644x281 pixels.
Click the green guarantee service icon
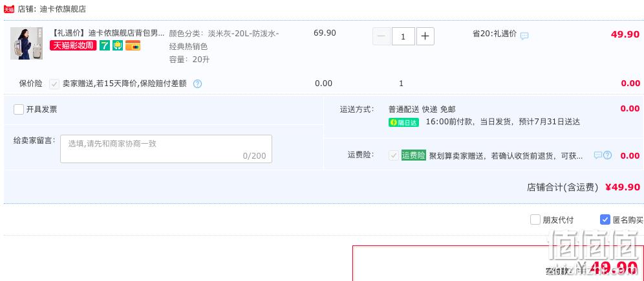[118, 46]
